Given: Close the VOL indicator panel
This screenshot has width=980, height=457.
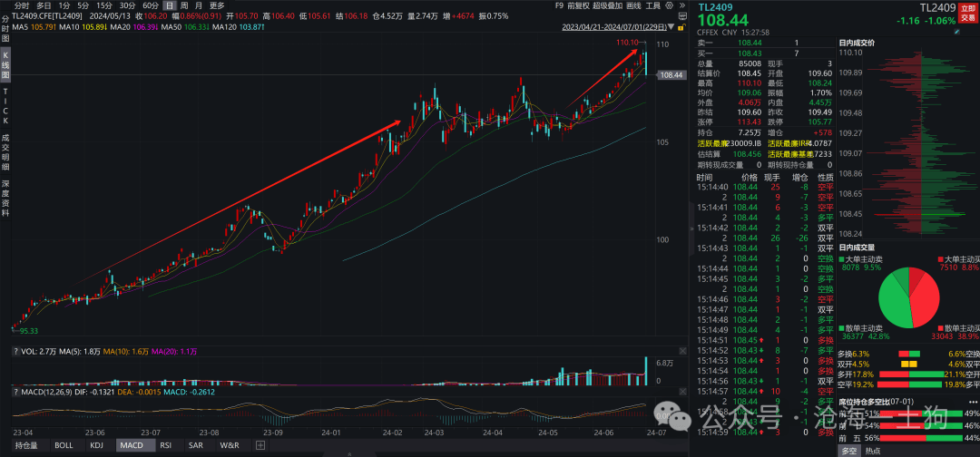Looking at the screenshot, I should click(x=682, y=352).
